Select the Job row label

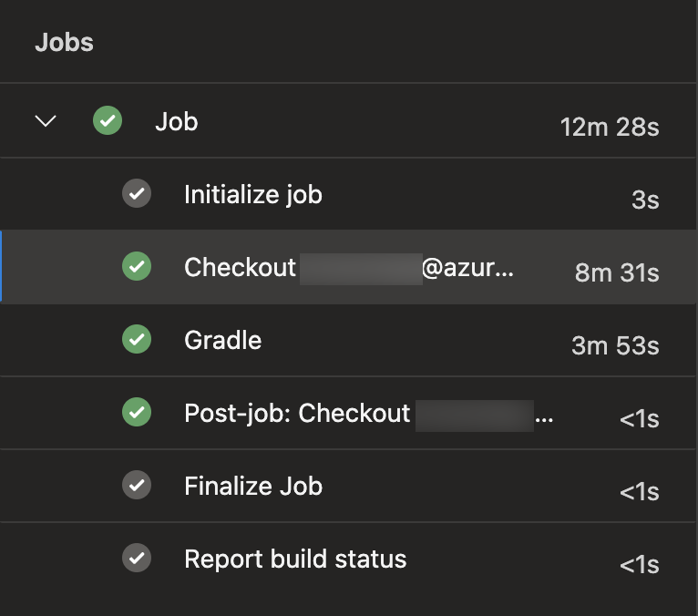[x=176, y=121]
